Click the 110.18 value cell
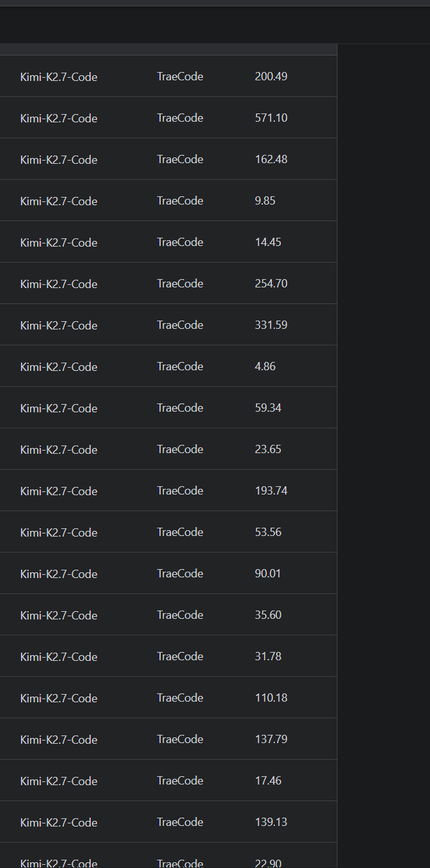 pos(271,698)
